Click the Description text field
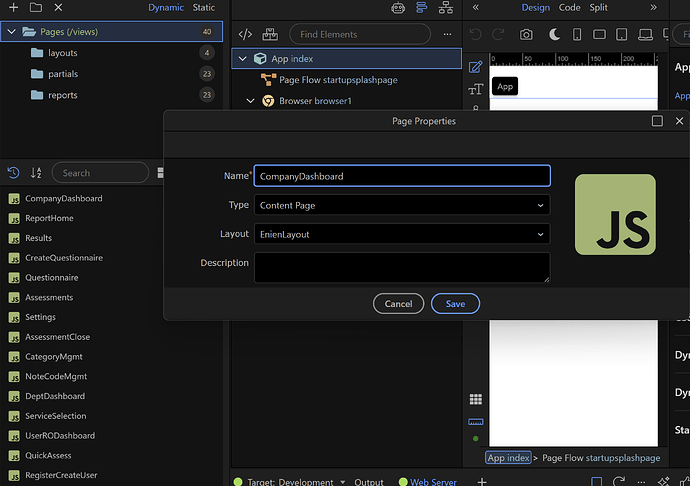The height and width of the screenshot is (486, 690). [402, 267]
